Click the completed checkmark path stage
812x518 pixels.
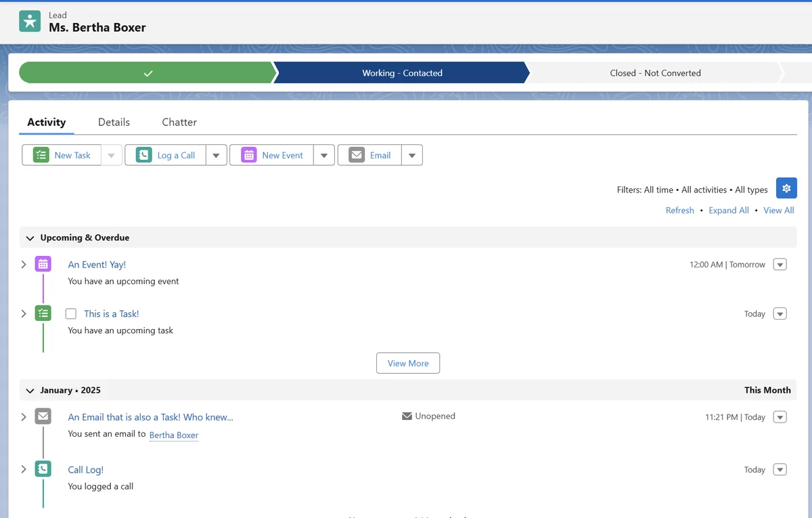pyautogui.click(x=148, y=73)
